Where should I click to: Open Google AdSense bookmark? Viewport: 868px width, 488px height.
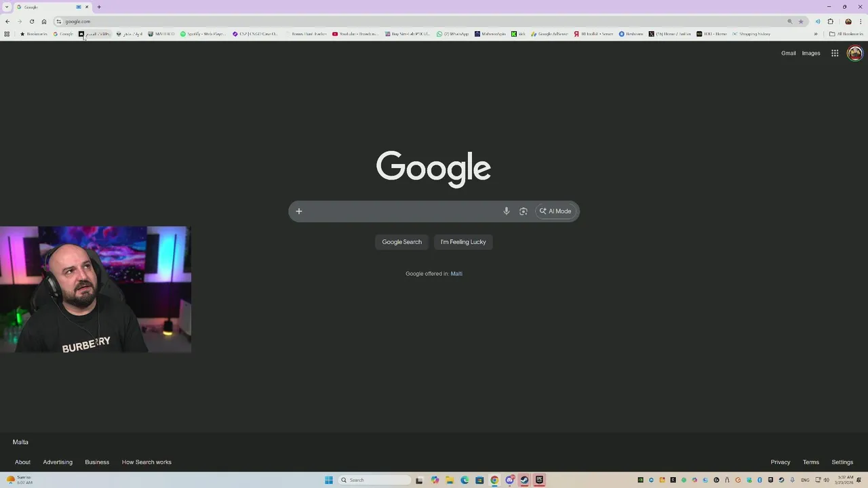[549, 34]
